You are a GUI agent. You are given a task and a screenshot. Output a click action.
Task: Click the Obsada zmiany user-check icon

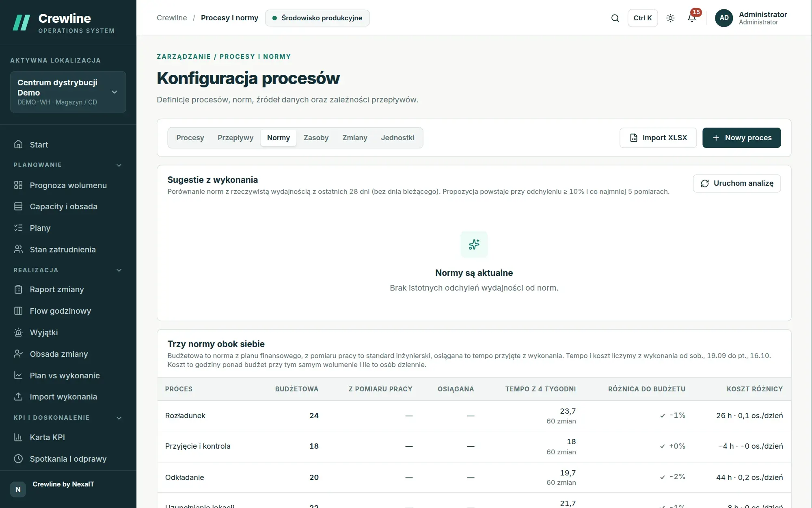[x=18, y=354]
